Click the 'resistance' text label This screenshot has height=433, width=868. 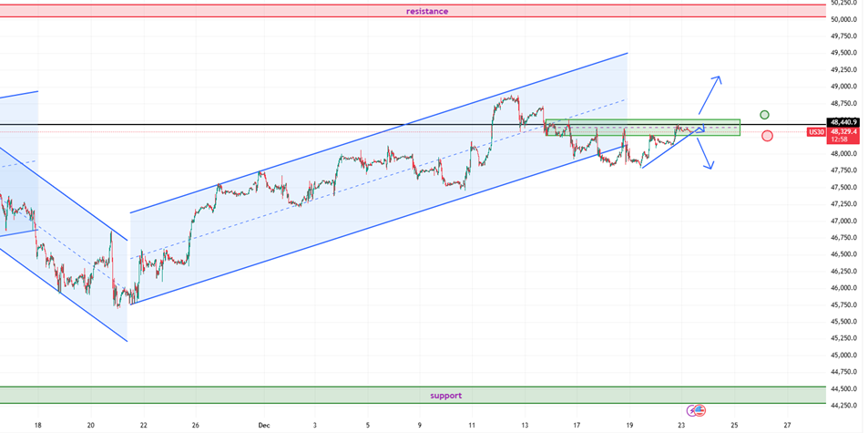coord(427,11)
